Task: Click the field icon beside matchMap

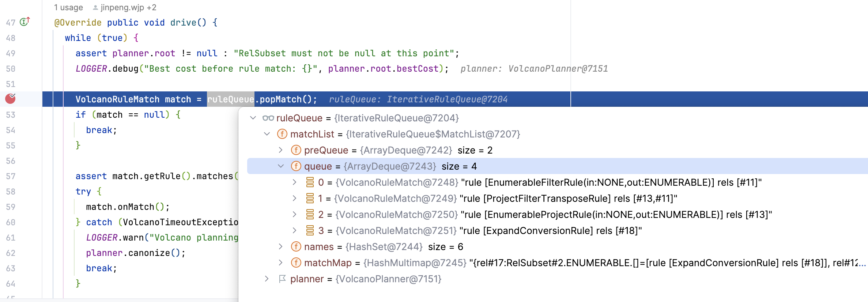Action: coord(296,263)
